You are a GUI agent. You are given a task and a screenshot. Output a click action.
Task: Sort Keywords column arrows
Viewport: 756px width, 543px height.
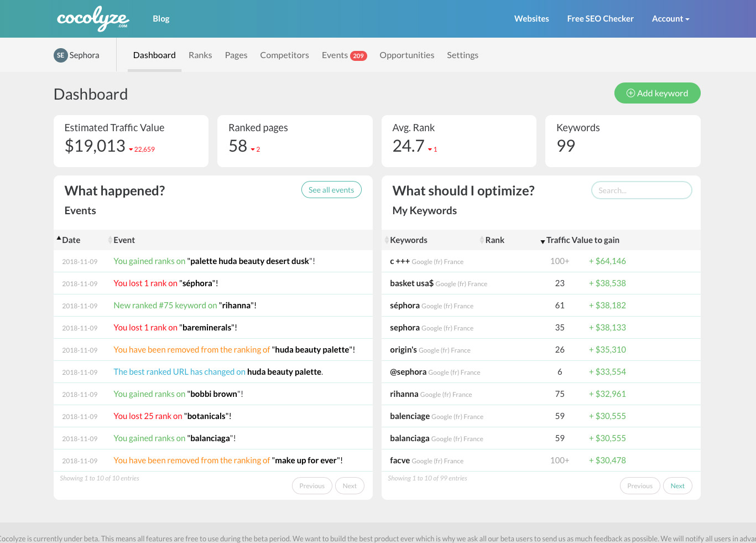point(387,240)
